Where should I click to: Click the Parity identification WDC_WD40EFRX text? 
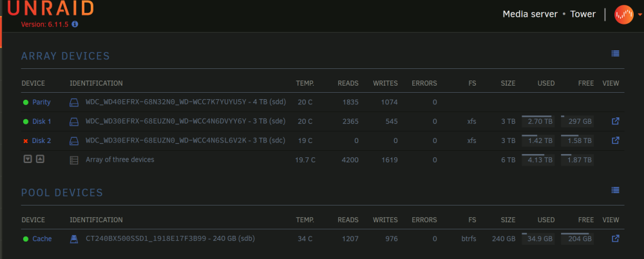coord(185,102)
